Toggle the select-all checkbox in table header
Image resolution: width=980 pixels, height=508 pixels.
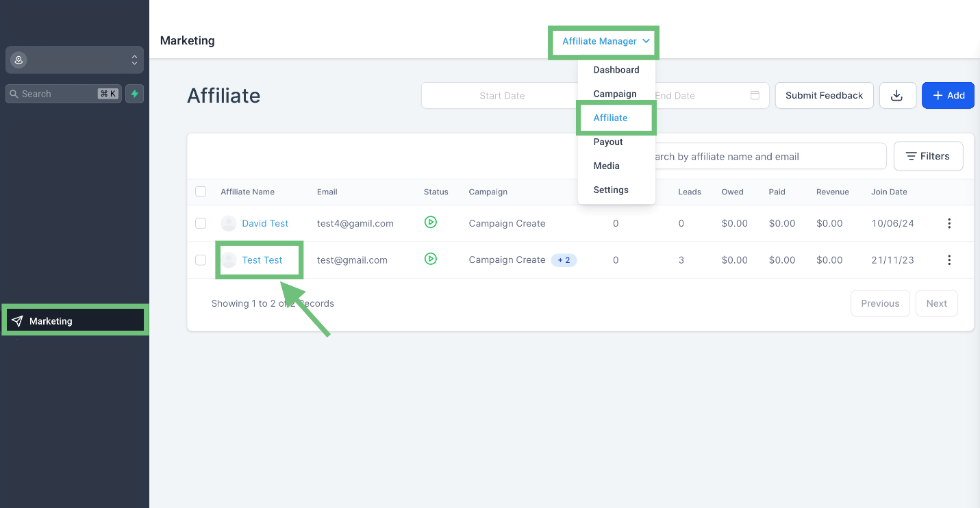[201, 192]
